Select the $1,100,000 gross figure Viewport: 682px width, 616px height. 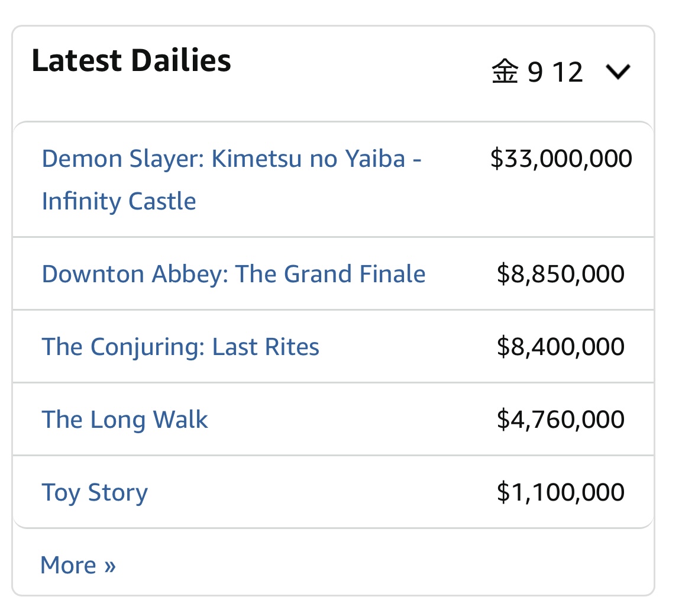pyautogui.click(x=561, y=492)
